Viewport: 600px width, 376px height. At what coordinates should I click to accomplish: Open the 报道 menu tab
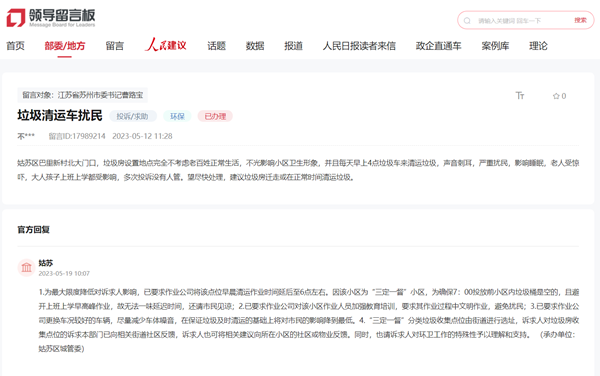click(293, 46)
